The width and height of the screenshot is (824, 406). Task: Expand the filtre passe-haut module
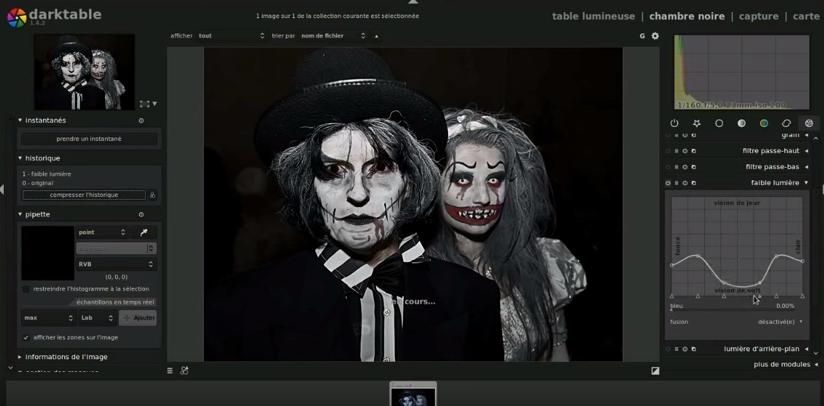coord(807,151)
